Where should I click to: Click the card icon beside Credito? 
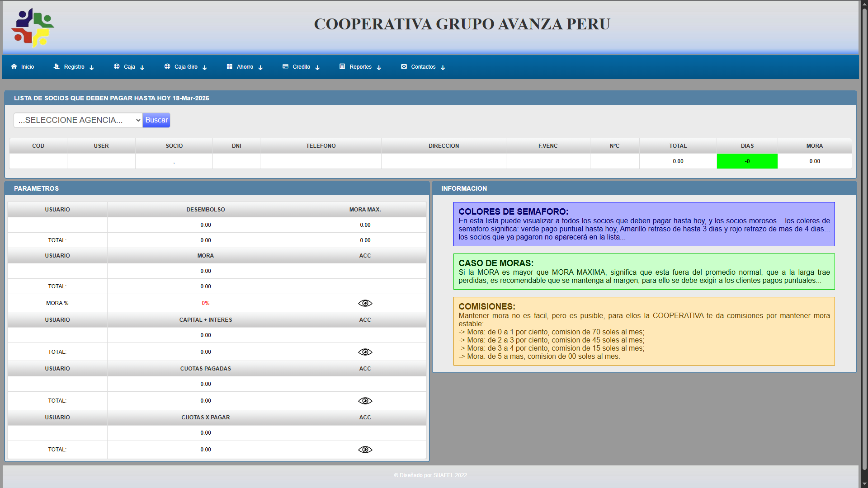click(285, 66)
